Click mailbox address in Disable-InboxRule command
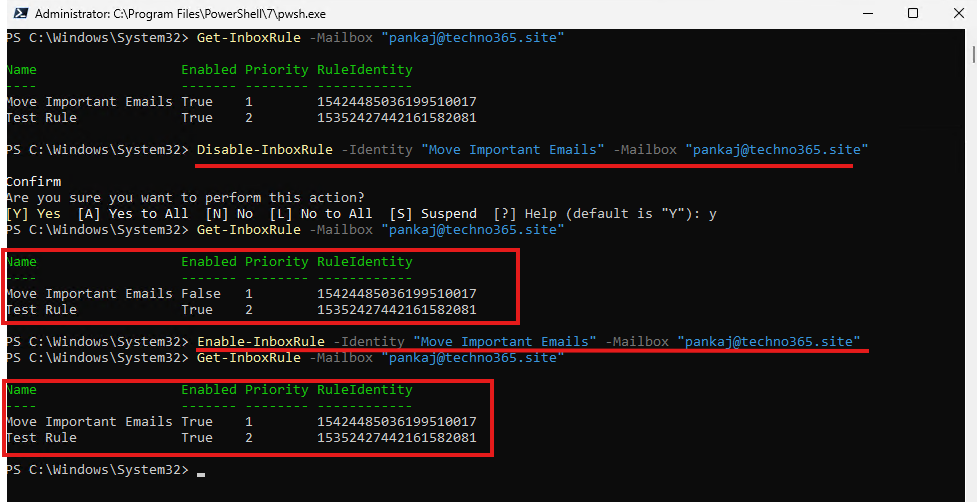 tap(776, 149)
